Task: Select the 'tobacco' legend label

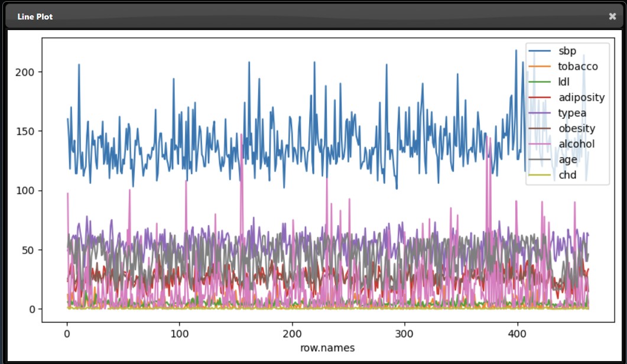Action: [577, 66]
